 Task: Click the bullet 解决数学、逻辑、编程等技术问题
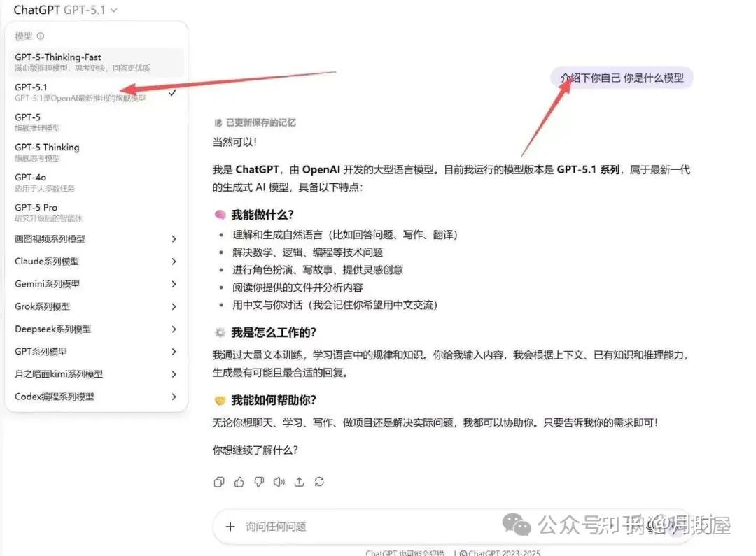tap(307, 252)
